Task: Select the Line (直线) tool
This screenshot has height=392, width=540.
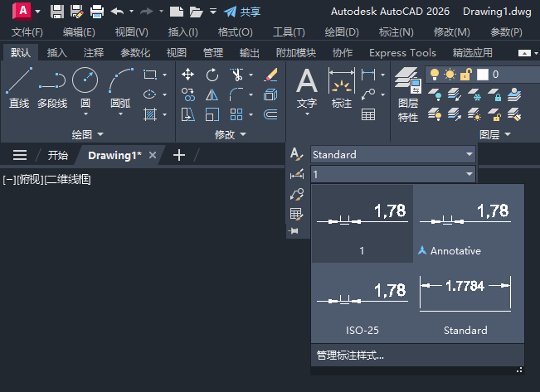Action: (19, 88)
